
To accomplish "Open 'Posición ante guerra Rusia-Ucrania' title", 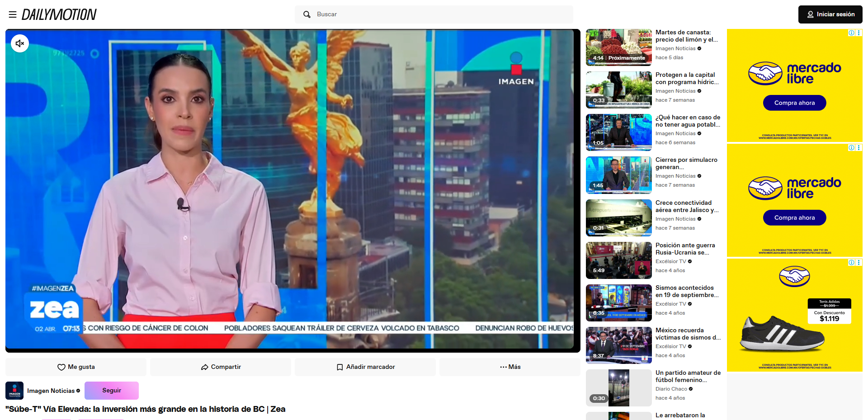I will pyautogui.click(x=685, y=249).
